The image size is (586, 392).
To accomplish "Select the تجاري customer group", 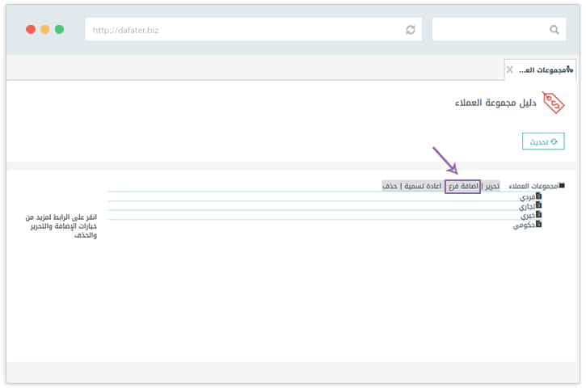I will coord(526,207).
